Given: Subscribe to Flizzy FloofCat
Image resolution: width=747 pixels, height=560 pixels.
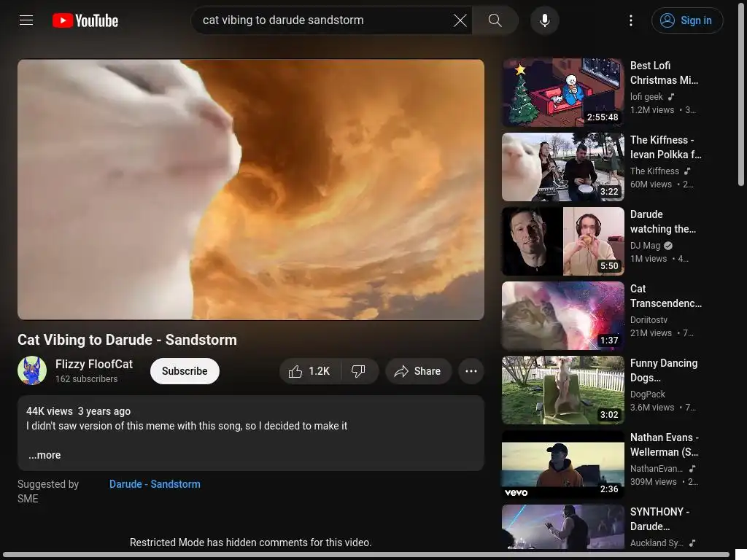Looking at the screenshot, I should click(185, 371).
